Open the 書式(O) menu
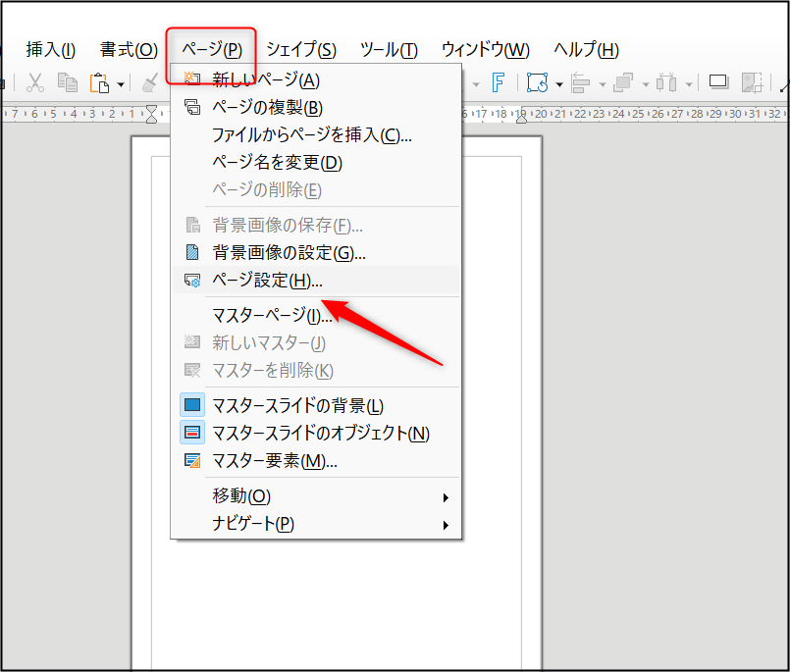 (129, 50)
